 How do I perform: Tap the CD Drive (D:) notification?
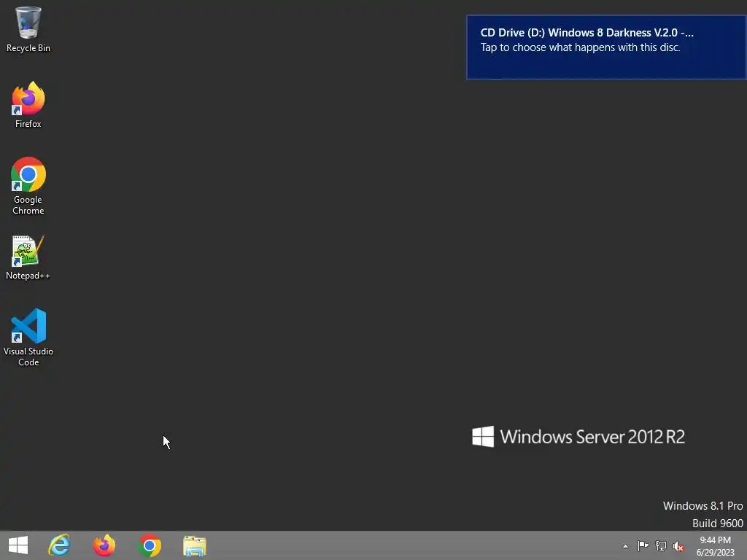pyautogui.click(x=606, y=47)
